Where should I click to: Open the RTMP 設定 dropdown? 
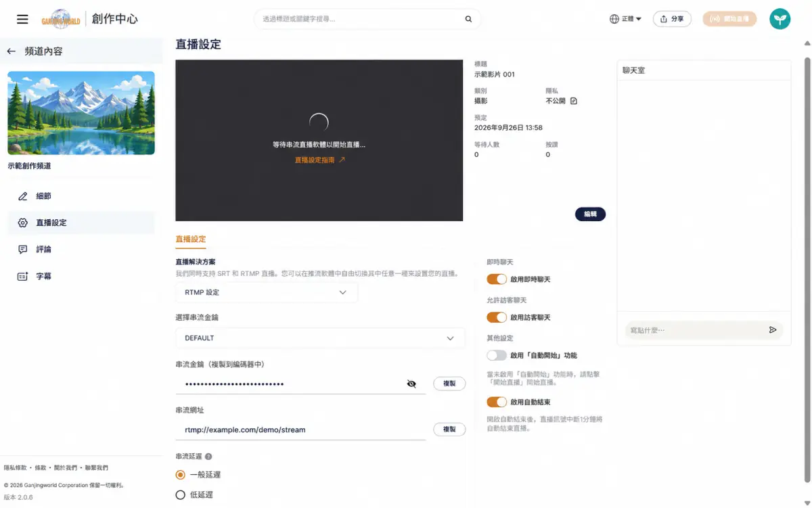(x=267, y=292)
